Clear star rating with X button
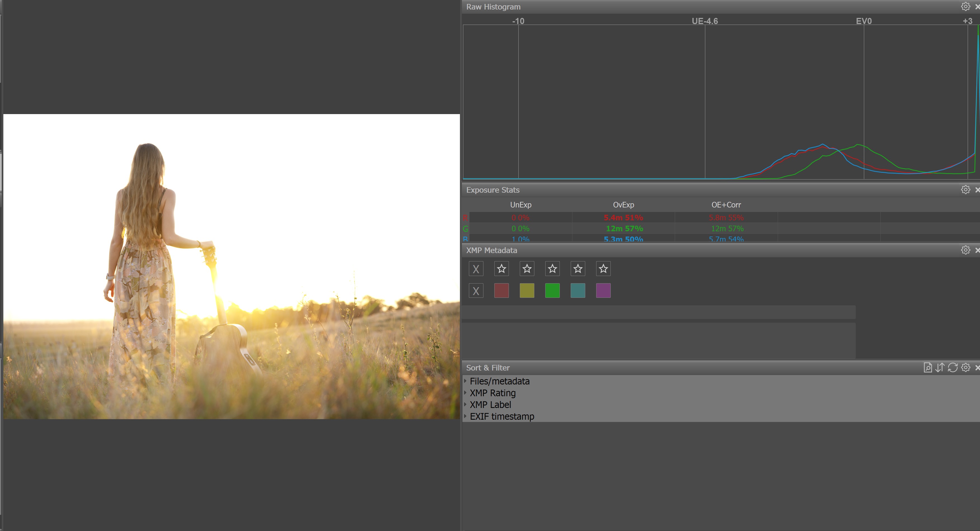Viewport: 980px width, 531px height. (476, 269)
